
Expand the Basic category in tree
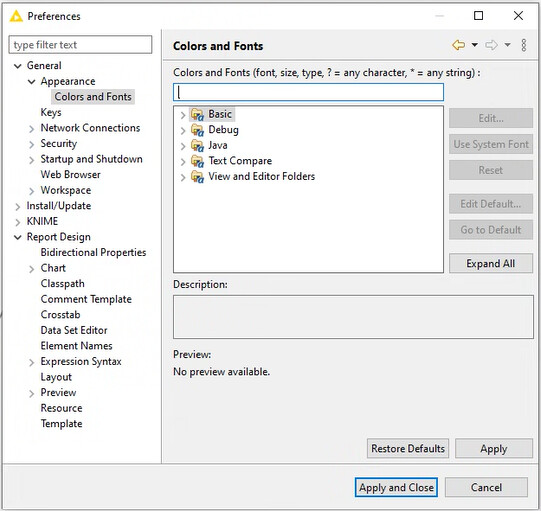click(x=183, y=115)
